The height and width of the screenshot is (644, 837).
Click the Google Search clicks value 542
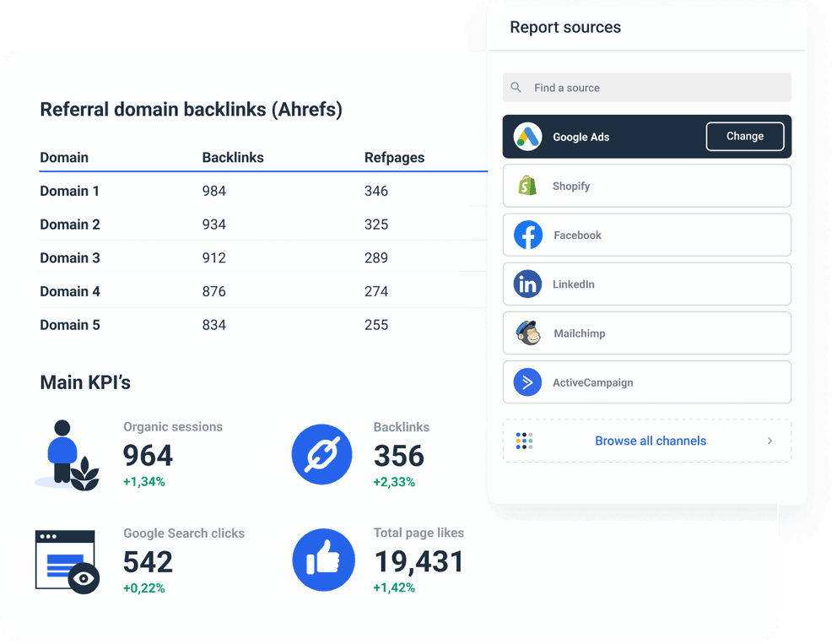pos(148,562)
